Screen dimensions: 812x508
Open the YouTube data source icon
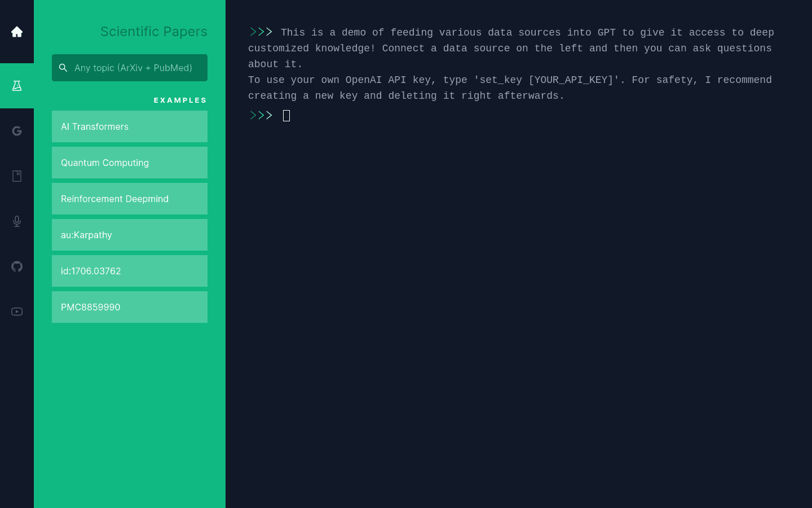tap(17, 312)
